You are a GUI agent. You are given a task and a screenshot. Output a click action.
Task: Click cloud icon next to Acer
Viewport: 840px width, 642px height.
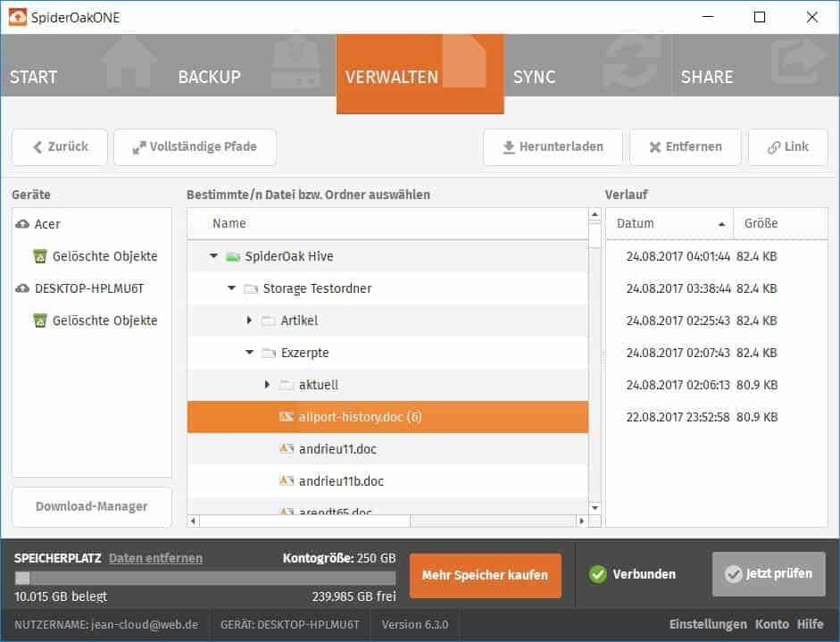click(22, 224)
